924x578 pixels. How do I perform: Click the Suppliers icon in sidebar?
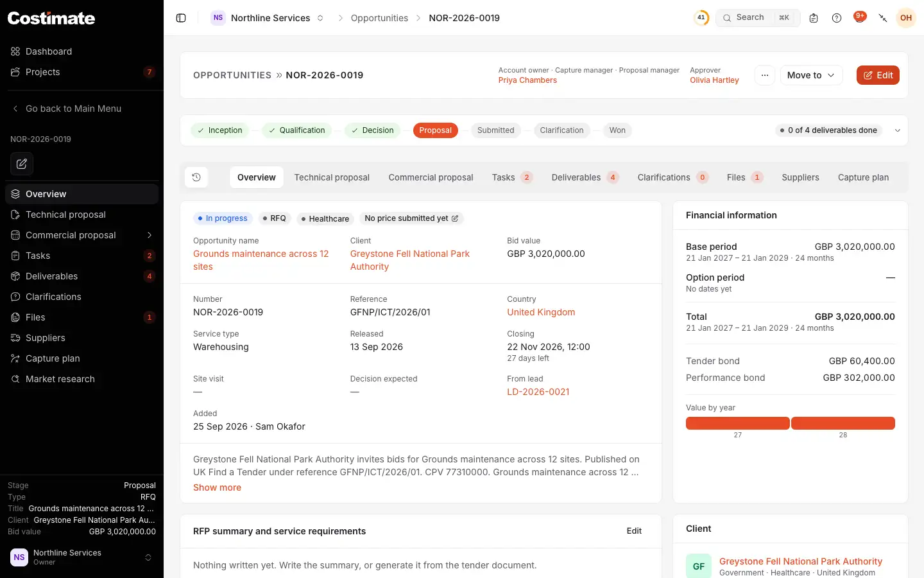15,338
